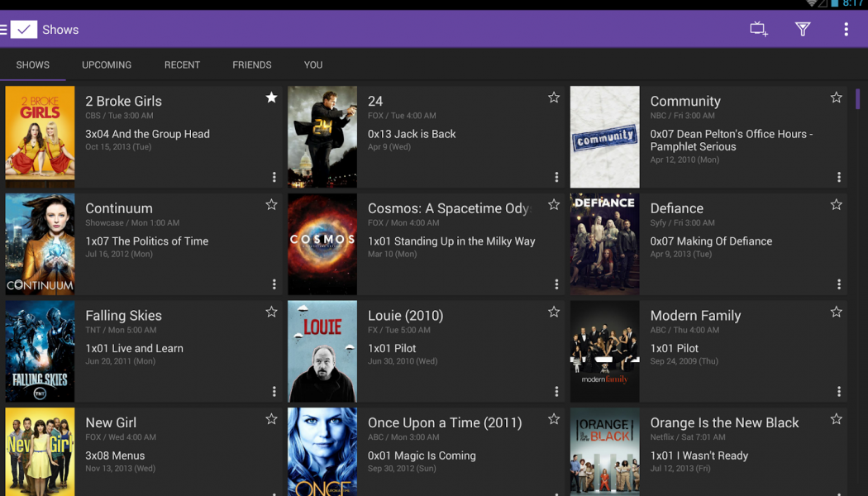Viewport: 868px width, 496px height.
Task: Favorite the show 24 with star
Action: tap(554, 98)
